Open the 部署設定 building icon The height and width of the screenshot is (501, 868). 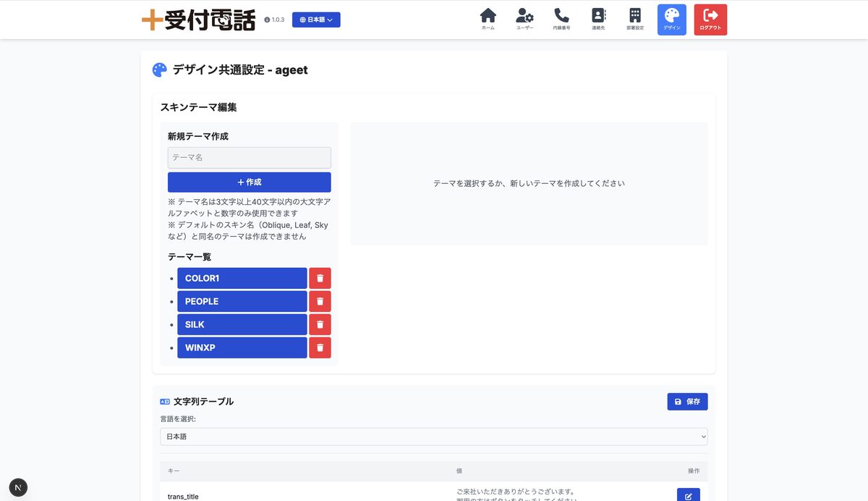point(635,20)
